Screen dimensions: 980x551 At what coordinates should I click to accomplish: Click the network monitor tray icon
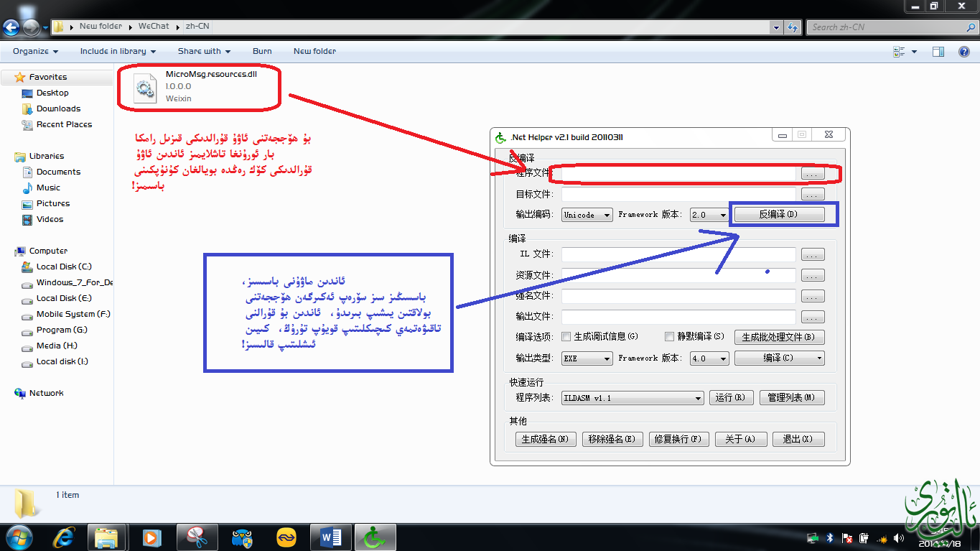click(x=813, y=538)
